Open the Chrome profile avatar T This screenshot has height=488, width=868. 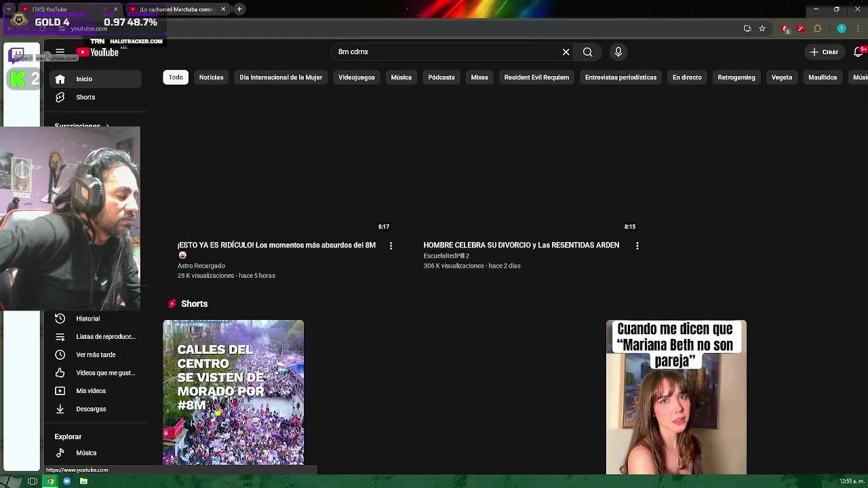[x=842, y=28]
